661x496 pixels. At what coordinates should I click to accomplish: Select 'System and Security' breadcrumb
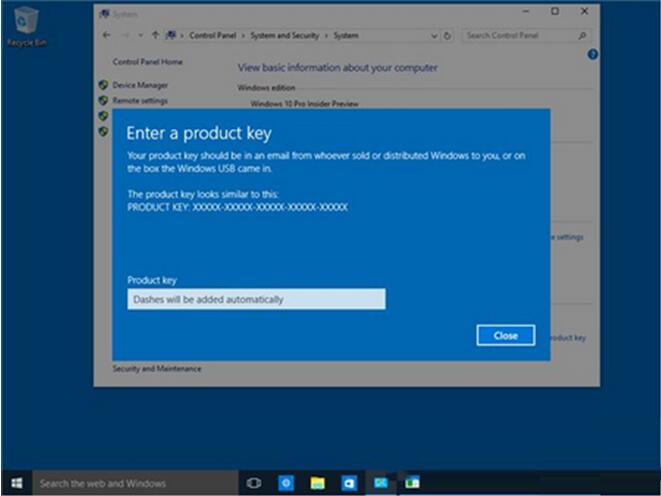(285, 35)
